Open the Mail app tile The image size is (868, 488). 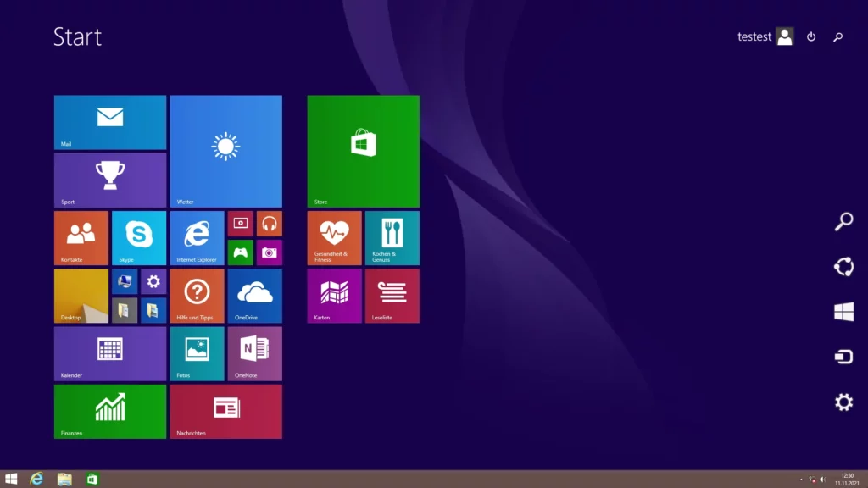coord(109,122)
